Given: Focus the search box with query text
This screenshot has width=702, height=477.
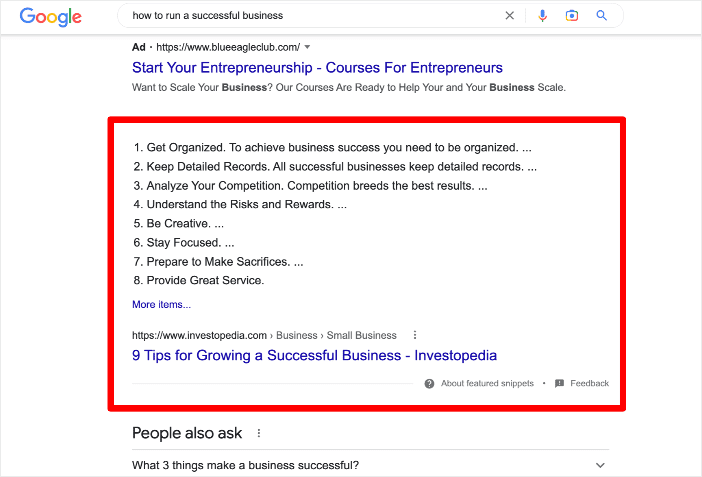Looking at the screenshot, I should (313, 16).
